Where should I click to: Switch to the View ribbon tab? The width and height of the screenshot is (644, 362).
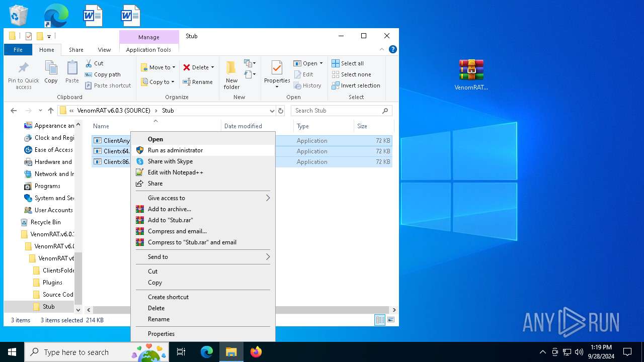click(104, 50)
